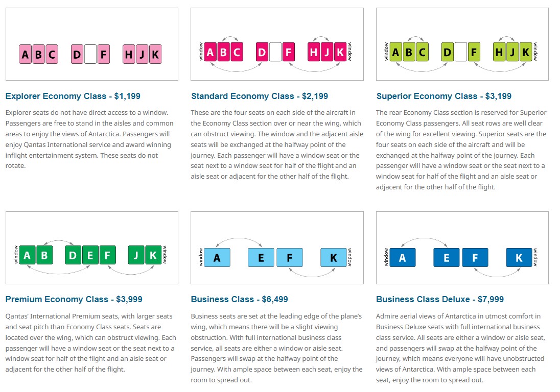Select dark blue seat A in the Business Deluxe diagram
The image size is (560, 392).
click(x=403, y=258)
